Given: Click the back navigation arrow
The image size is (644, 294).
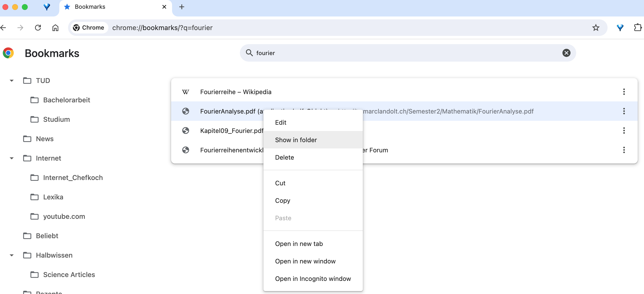Looking at the screenshot, I should (3, 28).
